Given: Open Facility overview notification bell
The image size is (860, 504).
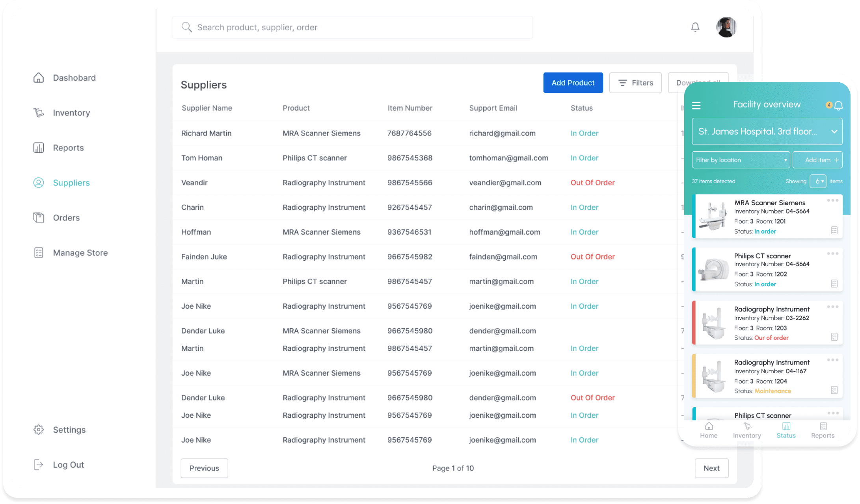Looking at the screenshot, I should coord(839,106).
